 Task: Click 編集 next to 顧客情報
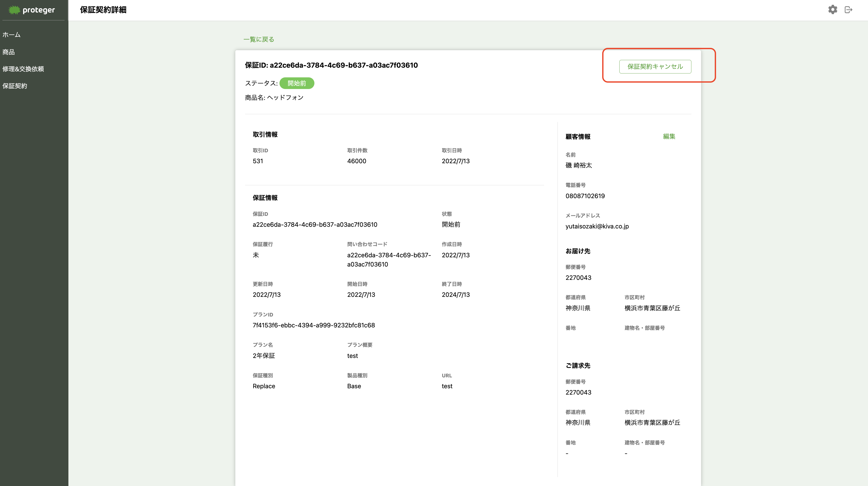pyautogui.click(x=669, y=136)
